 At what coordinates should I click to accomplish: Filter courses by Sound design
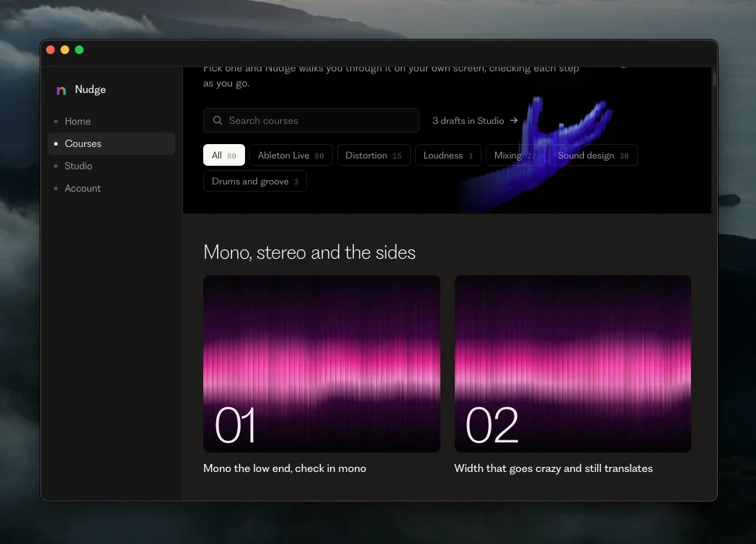[x=593, y=155]
